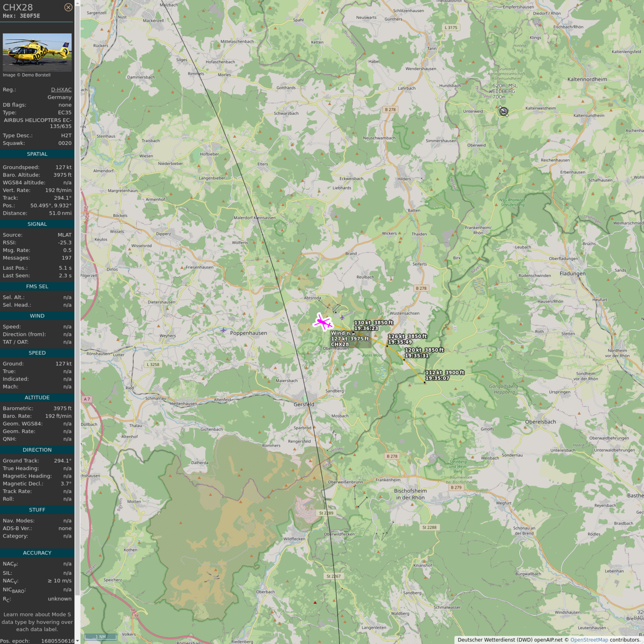Click the SPATIAL section header
The width and height of the screenshot is (644, 644).
click(x=37, y=154)
